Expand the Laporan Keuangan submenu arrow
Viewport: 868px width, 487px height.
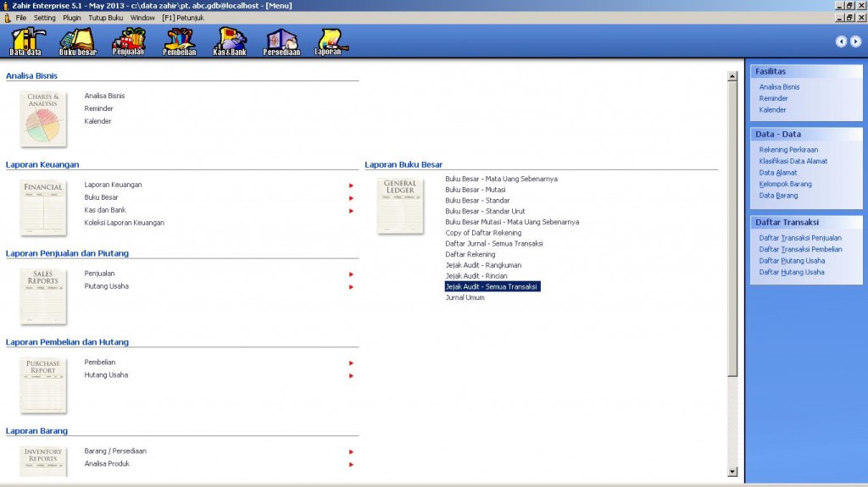click(x=350, y=185)
